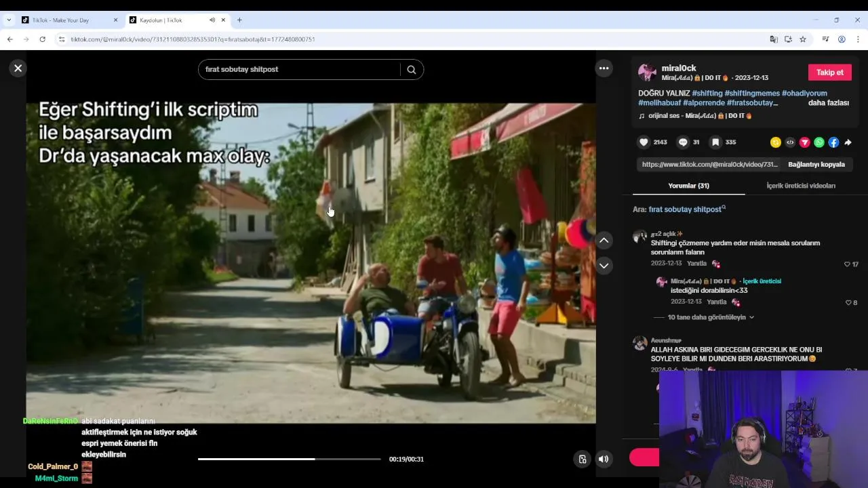Close the TikTok - Make Your Day tab
This screenshot has width=868, height=488.
pos(115,20)
